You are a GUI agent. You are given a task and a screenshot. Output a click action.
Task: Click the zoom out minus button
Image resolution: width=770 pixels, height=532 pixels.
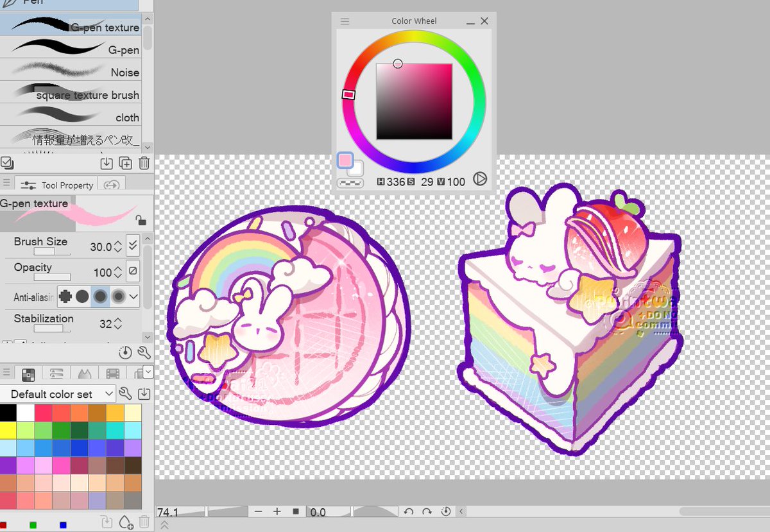[x=258, y=511]
